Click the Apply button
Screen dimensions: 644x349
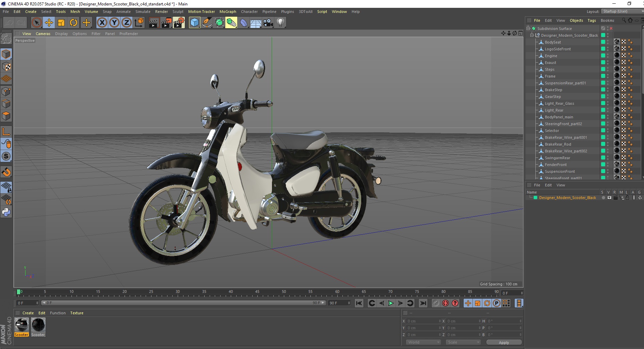click(504, 342)
